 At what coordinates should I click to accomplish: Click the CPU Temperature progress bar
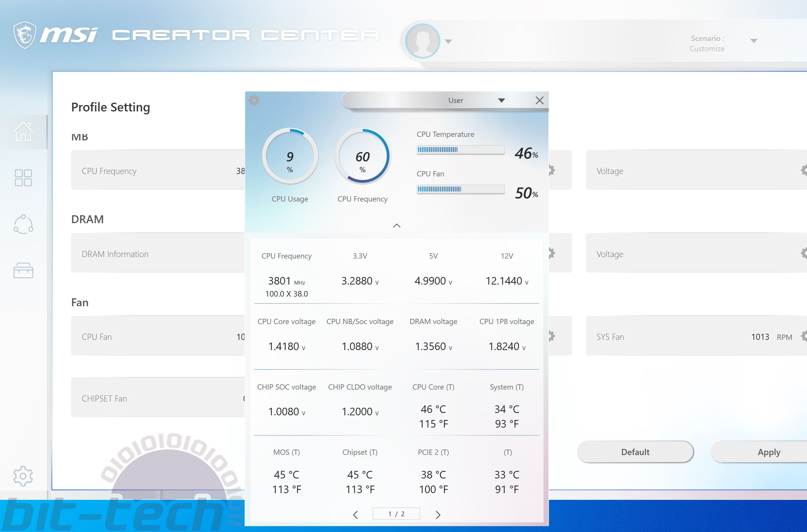click(461, 150)
